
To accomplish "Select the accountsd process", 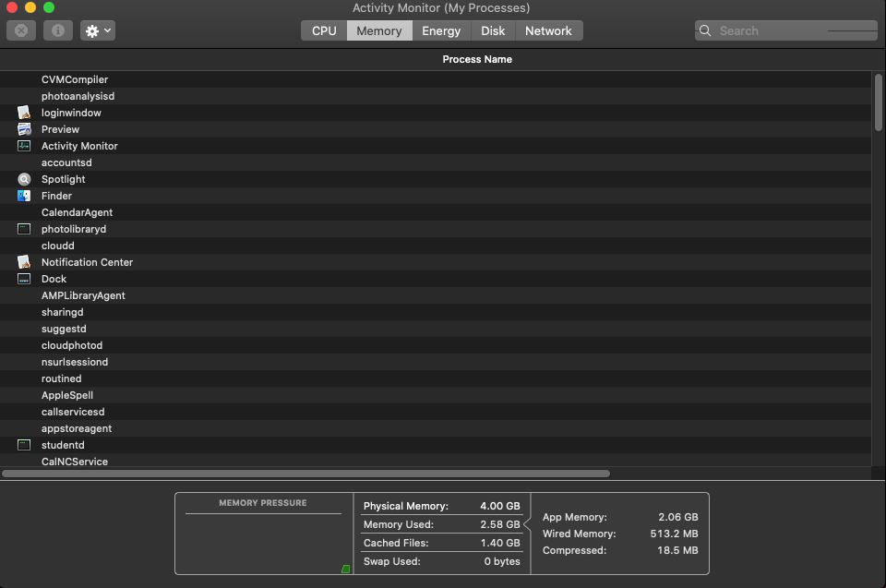I will [x=435, y=162].
